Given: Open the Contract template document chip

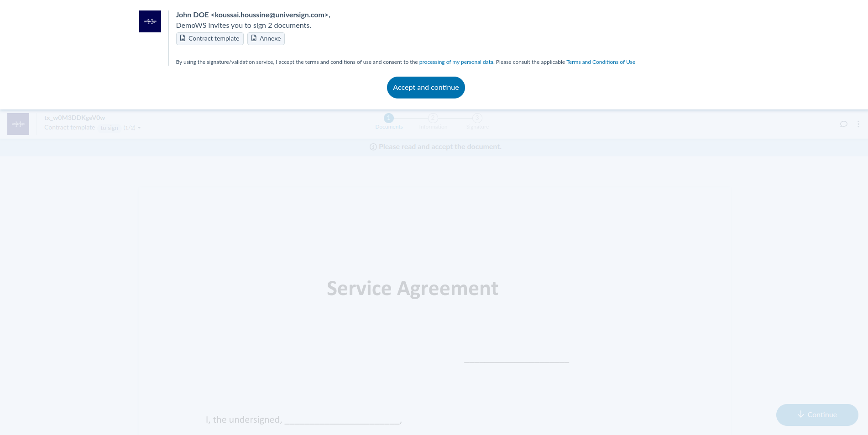Looking at the screenshot, I should 209,39.
